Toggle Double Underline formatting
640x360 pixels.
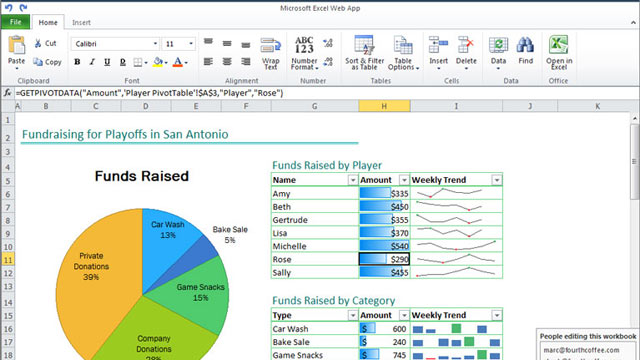click(122, 62)
